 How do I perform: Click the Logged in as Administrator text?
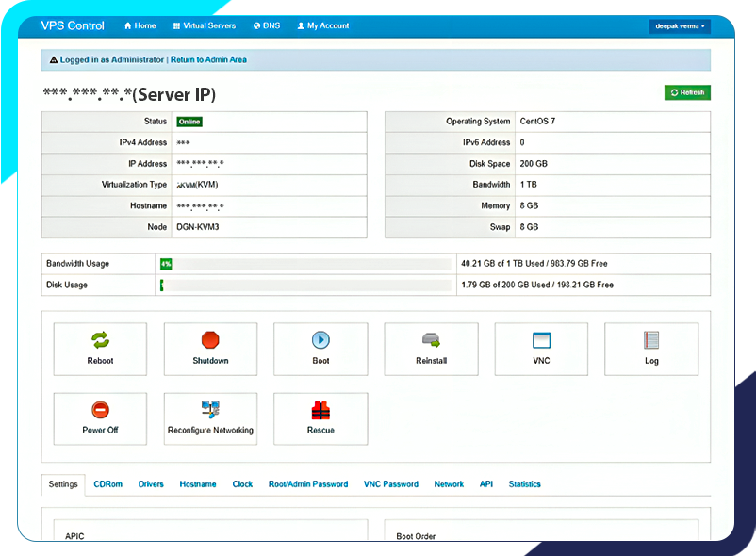click(112, 59)
